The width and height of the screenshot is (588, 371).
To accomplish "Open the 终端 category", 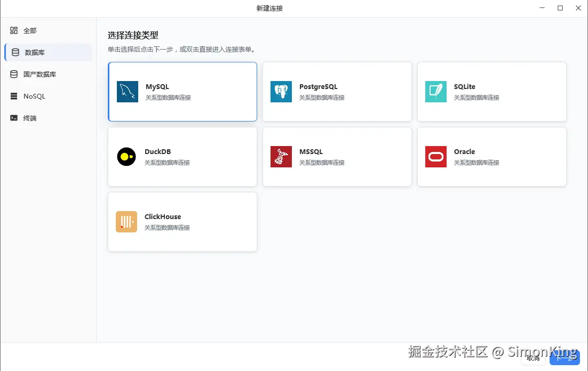I will pos(48,118).
